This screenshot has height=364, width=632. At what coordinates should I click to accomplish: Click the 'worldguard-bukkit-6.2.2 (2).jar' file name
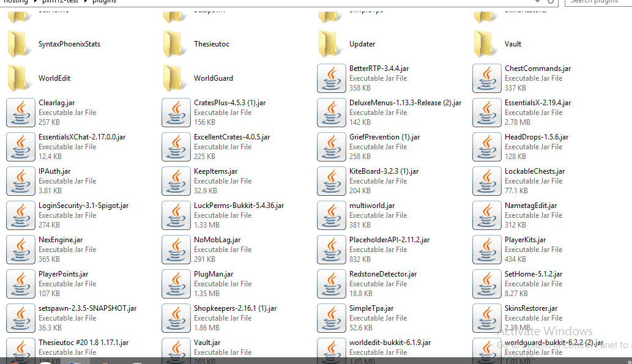[x=554, y=343]
